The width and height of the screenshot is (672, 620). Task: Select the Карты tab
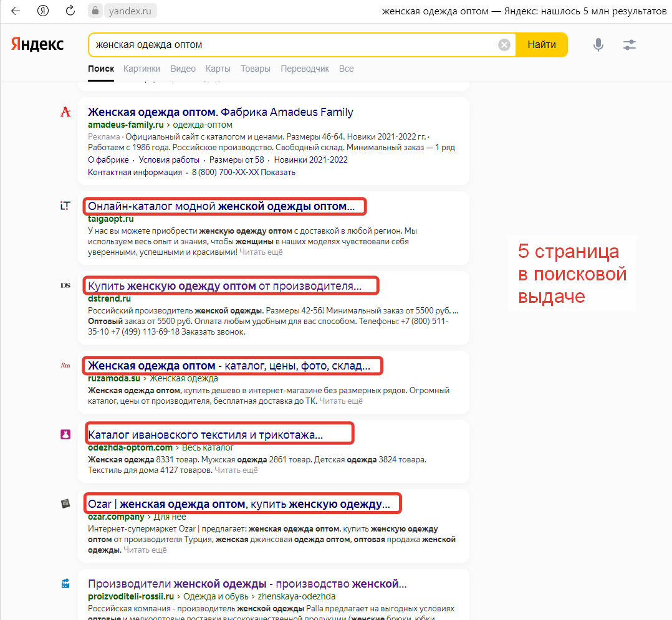[x=217, y=69]
